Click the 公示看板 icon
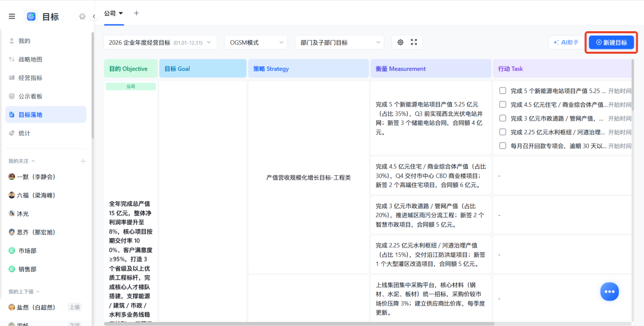 point(12,97)
